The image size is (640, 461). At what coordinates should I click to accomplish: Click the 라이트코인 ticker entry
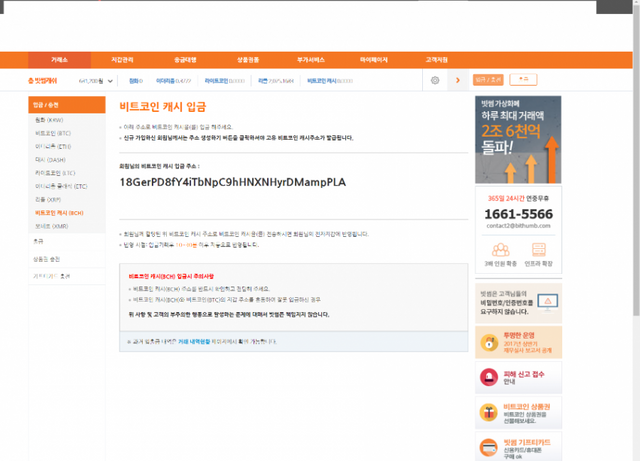(224, 81)
